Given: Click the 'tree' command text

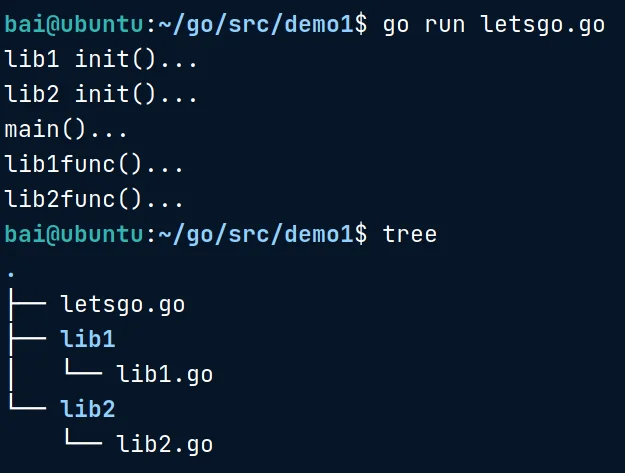Looking at the screenshot, I should pos(410,234).
